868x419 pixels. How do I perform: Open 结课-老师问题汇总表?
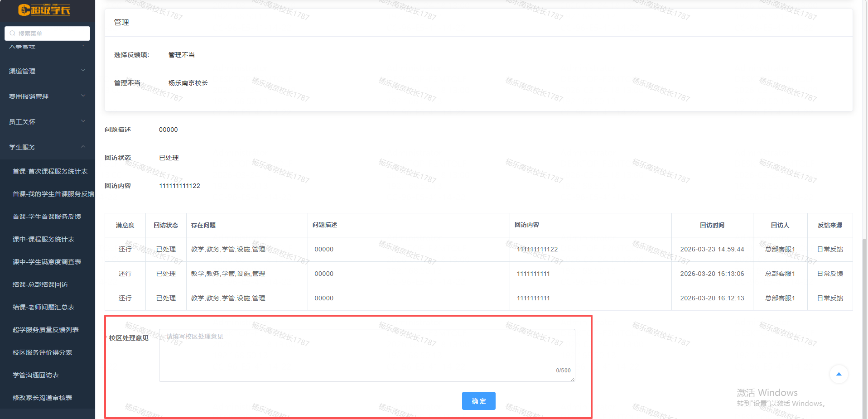(x=43, y=307)
